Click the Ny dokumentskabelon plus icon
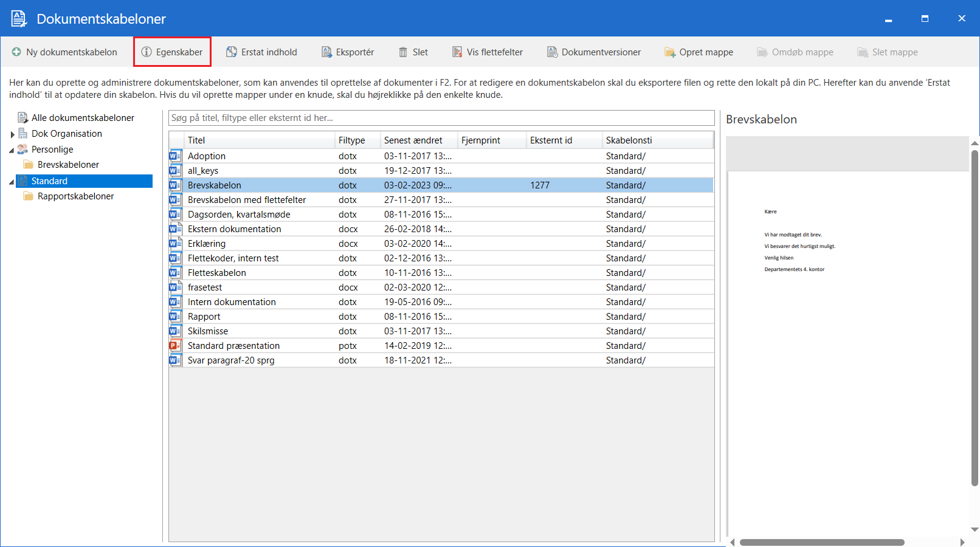 click(x=16, y=52)
